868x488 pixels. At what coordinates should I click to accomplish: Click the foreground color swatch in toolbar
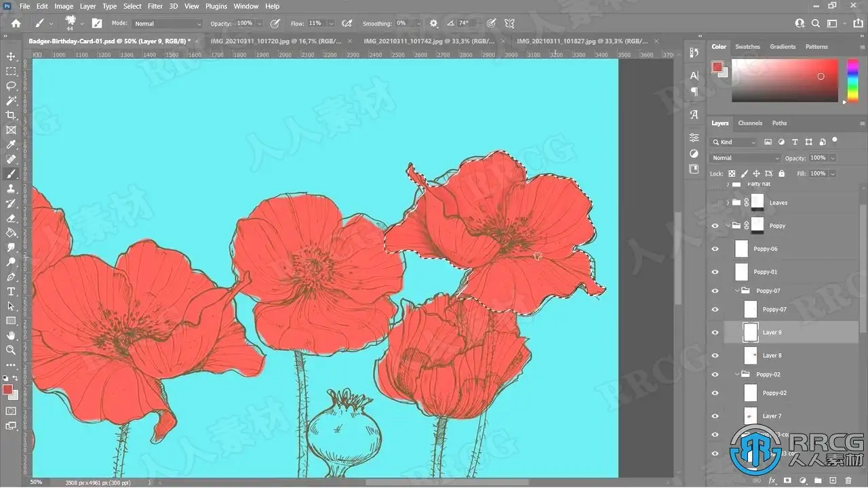pos(7,390)
